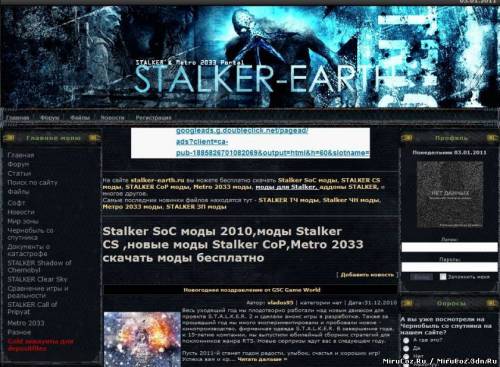Click the password input field
The image size is (500, 367).
pos(449,267)
